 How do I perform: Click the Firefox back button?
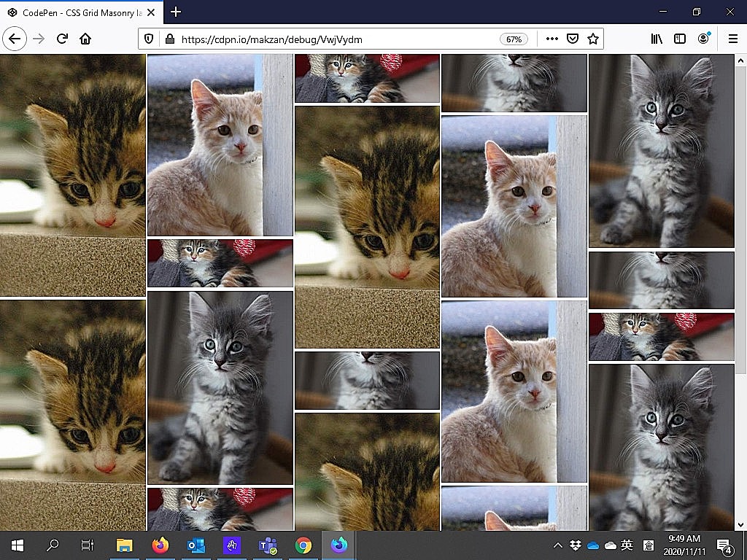tap(15, 39)
